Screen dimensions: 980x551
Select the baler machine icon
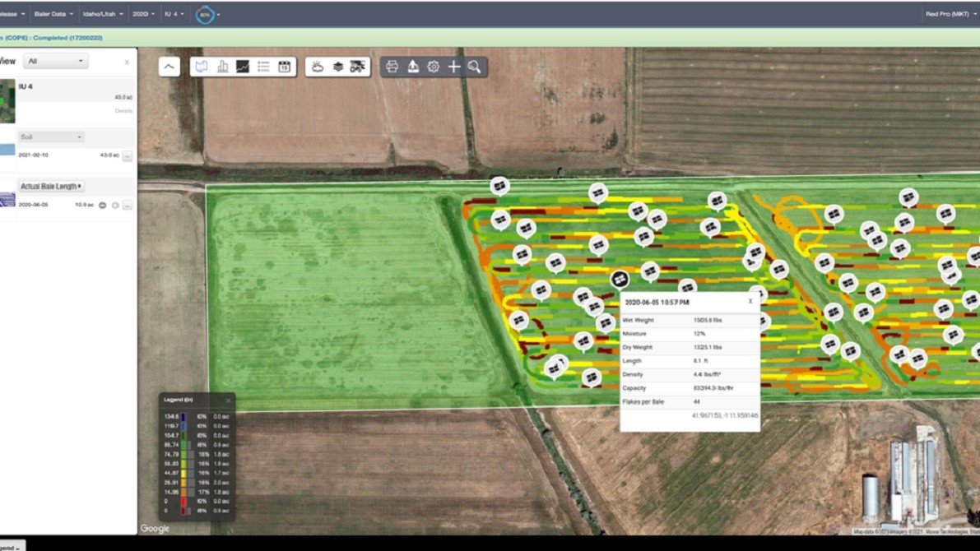tap(358, 67)
